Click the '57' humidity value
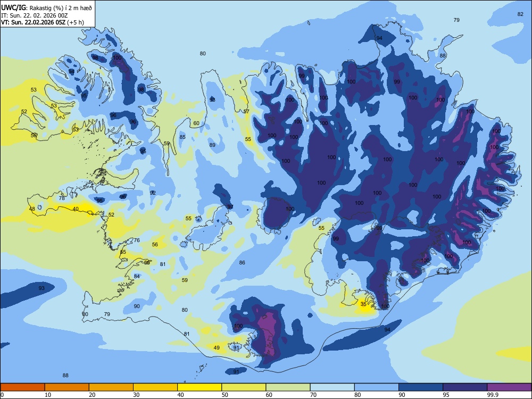Image resolution: width=532 pixels, height=399 pixels. pyautogui.click(x=246, y=111)
